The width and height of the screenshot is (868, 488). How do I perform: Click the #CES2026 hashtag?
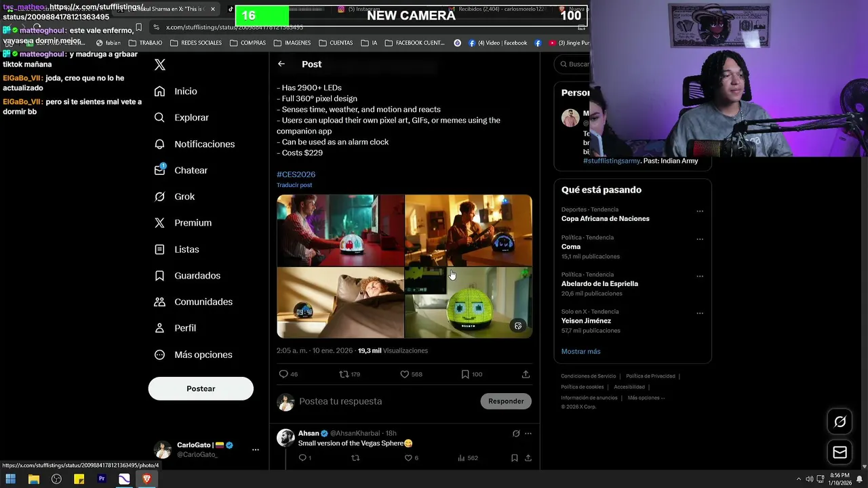click(296, 174)
